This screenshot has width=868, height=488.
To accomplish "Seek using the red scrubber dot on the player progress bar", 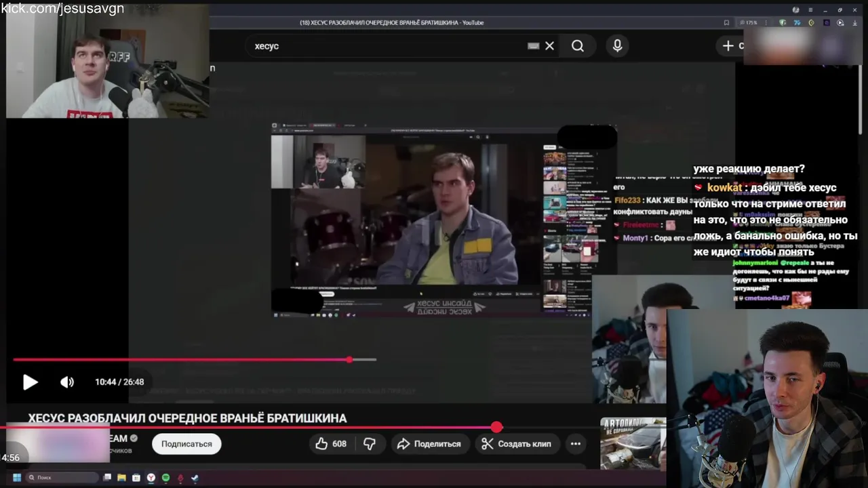I will pyautogui.click(x=349, y=359).
